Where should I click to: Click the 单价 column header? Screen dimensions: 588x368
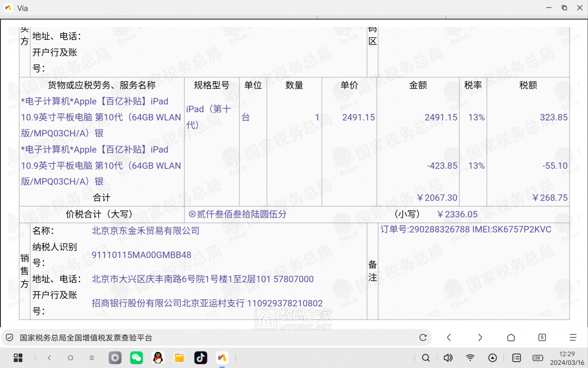tap(349, 85)
